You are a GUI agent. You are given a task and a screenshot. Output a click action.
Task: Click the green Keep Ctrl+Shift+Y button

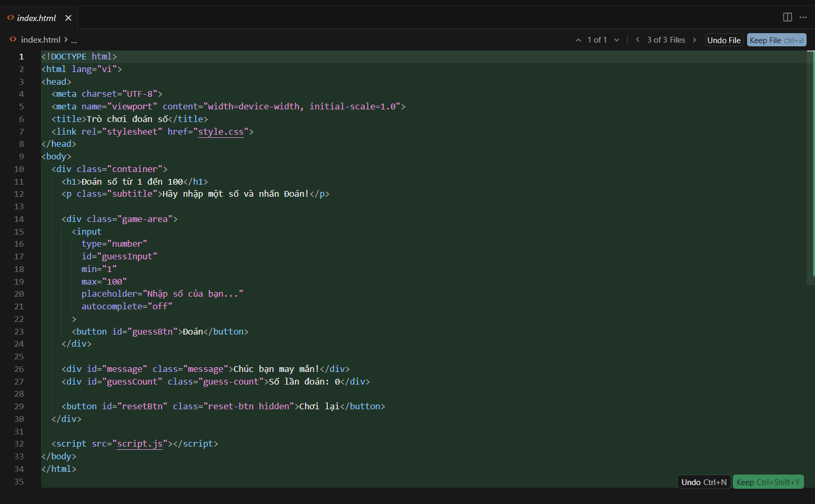pos(768,482)
